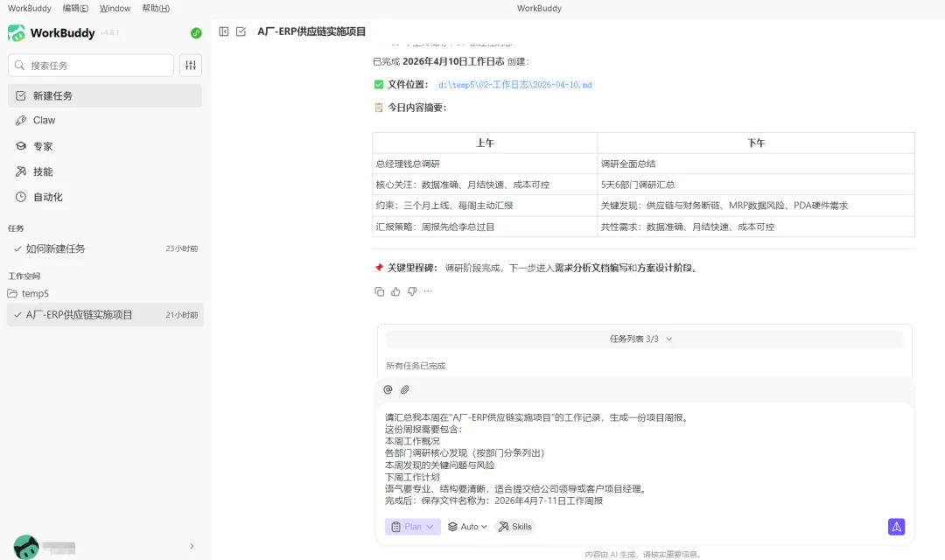
Task: Expand the task list 3/3 panel
Action: pos(644,339)
